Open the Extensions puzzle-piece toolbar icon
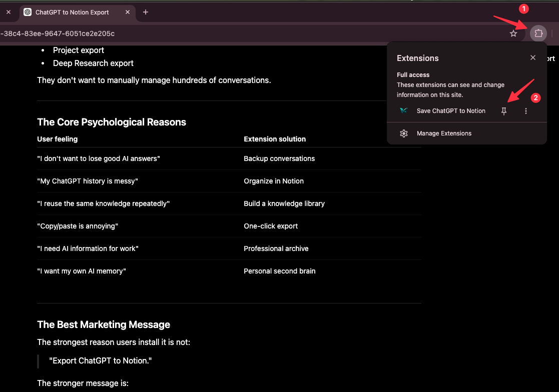Screen dimensions: 559x392 coord(538,33)
